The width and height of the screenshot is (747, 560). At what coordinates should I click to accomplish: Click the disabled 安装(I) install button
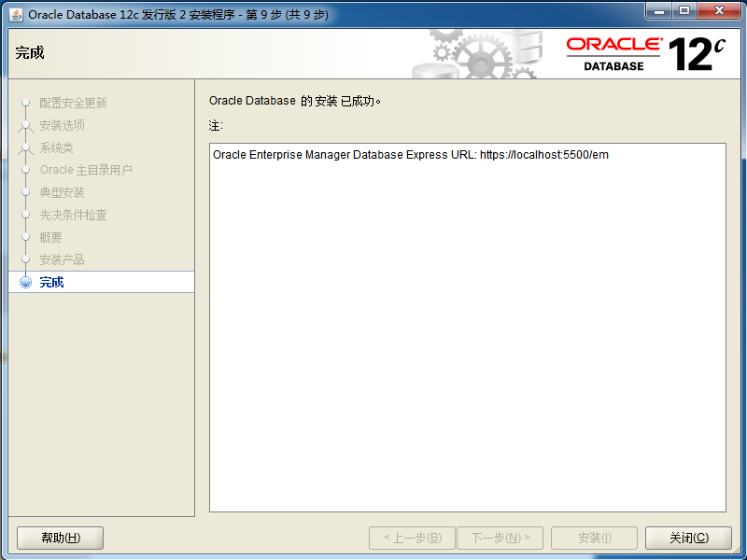pyautogui.click(x=594, y=538)
